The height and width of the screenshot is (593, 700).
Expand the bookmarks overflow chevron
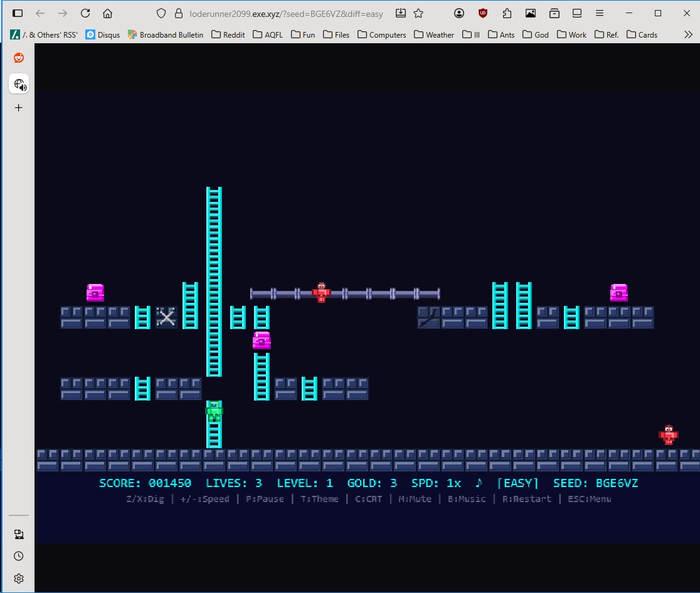687,34
